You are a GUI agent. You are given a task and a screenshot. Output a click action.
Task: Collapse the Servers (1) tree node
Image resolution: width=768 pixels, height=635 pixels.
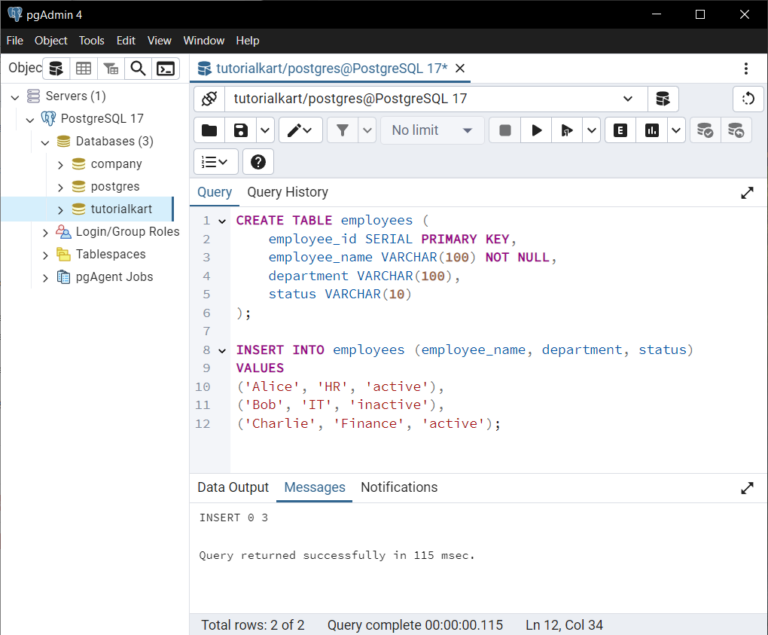15,97
